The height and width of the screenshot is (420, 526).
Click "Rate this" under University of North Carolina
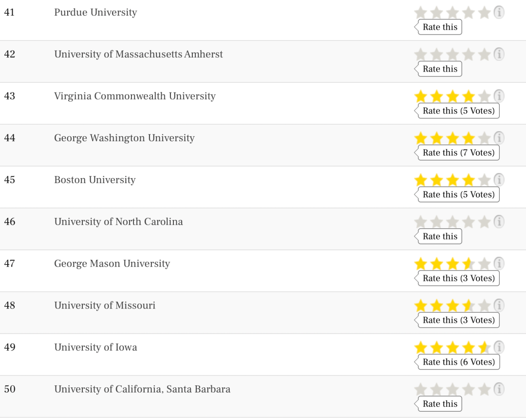coord(440,237)
